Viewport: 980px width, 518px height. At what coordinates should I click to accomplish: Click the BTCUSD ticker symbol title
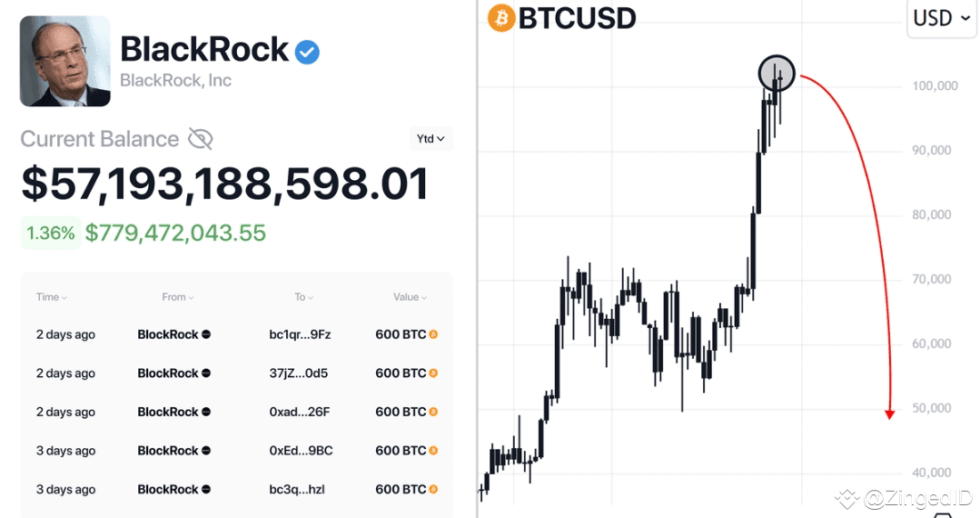pyautogui.click(x=577, y=18)
